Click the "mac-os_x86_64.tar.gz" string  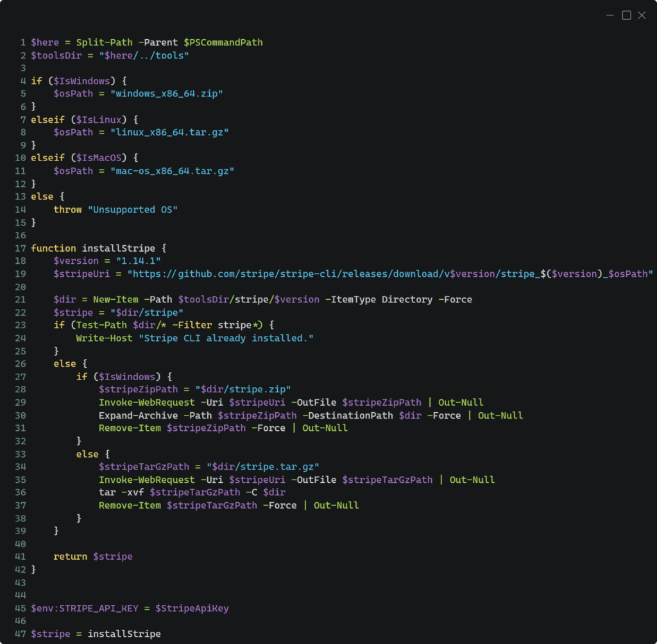172,171
